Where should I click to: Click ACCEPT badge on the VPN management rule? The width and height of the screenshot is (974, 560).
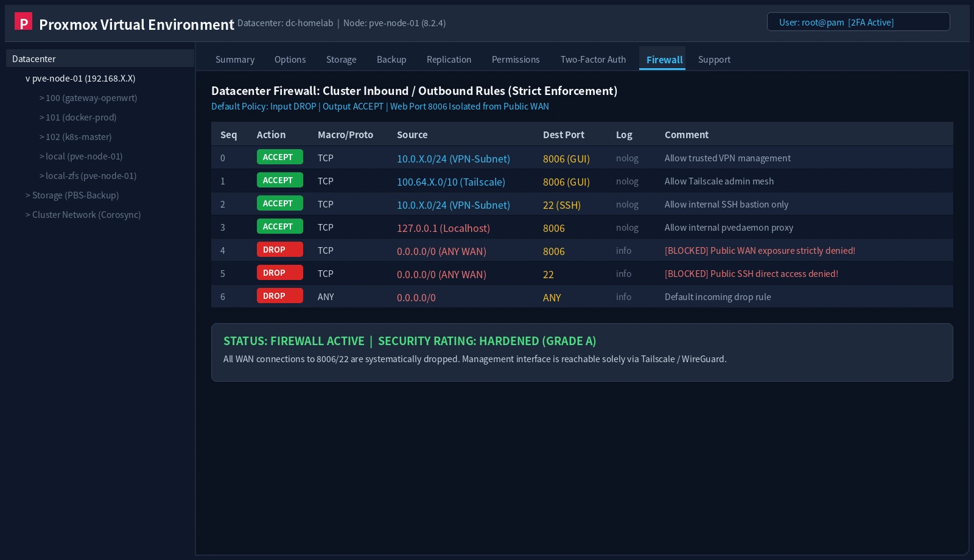point(280,157)
